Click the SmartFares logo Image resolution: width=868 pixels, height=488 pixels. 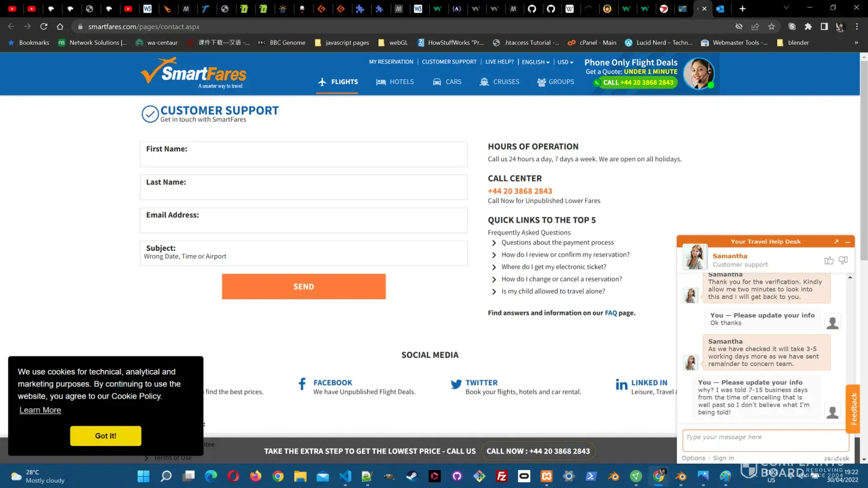click(194, 73)
